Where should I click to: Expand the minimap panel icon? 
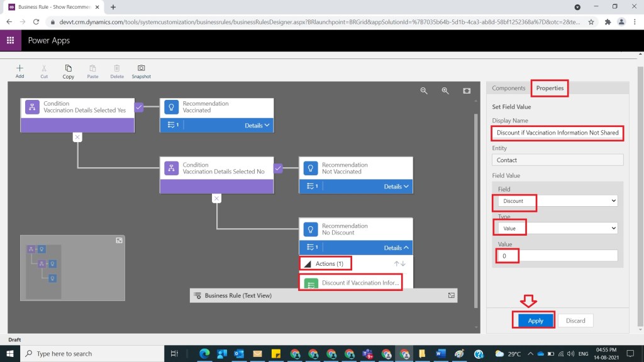pyautogui.click(x=119, y=241)
